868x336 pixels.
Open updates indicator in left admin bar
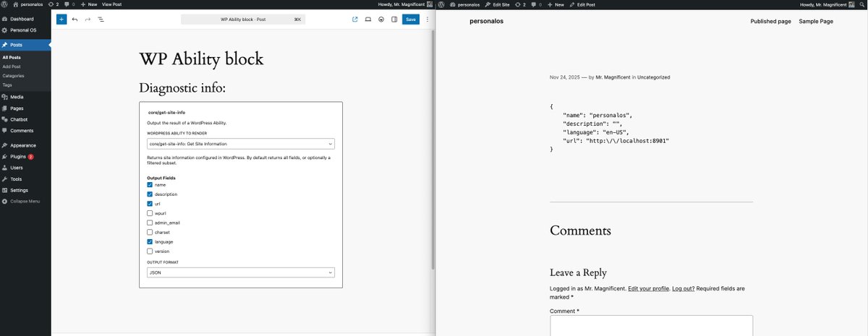[x=52, y=4]
